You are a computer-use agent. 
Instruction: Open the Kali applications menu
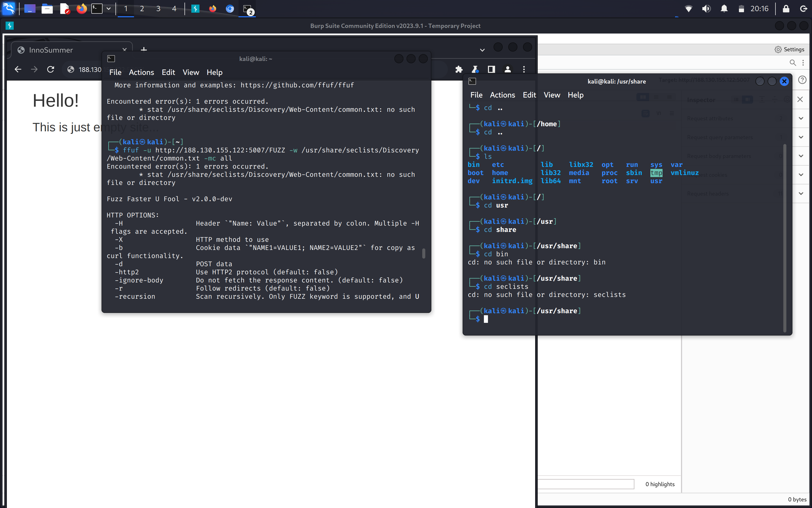(8, 8)
